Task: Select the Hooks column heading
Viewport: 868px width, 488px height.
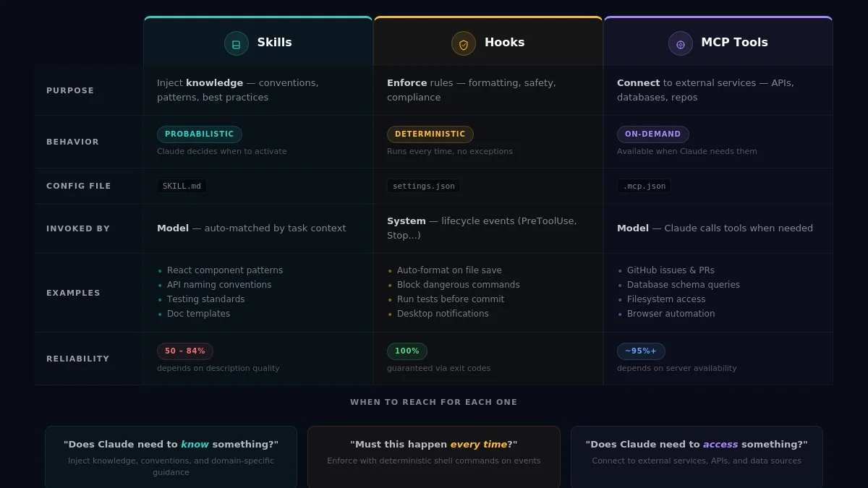Action: pos(505,43)
